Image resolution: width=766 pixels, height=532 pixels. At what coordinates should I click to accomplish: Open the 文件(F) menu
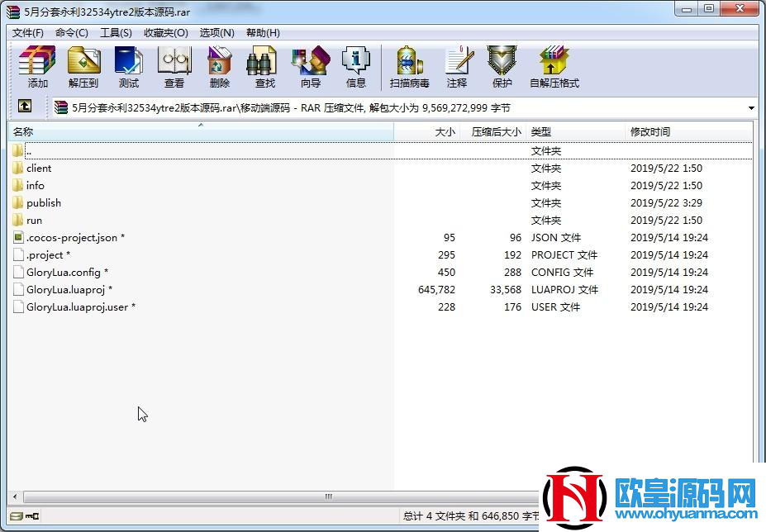tap(28, 33)
